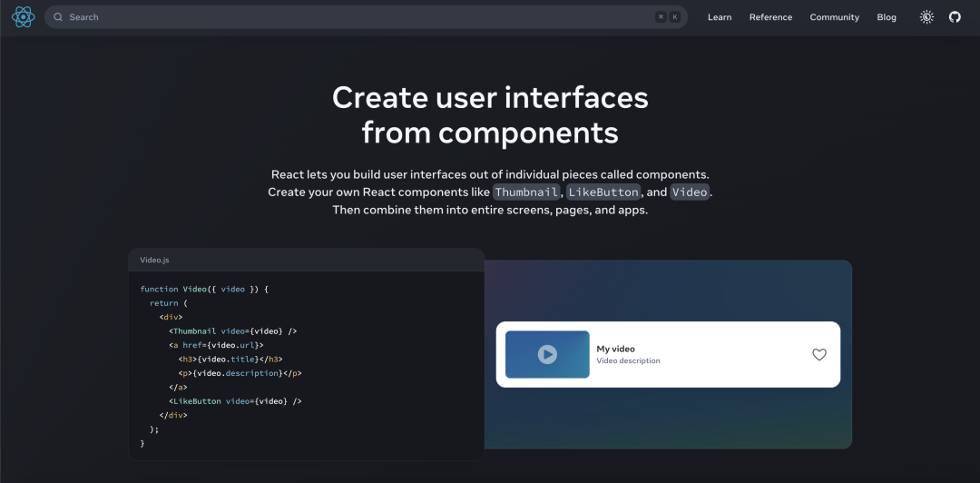The image size is (980, 483).
Task: Click the "return (" code line
Action: click(x=169, y=303)
